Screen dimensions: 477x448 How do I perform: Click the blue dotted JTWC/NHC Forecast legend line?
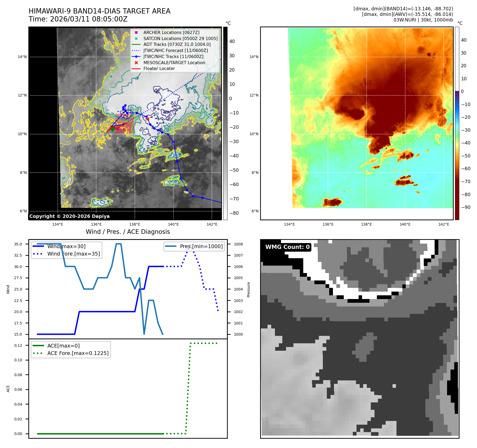136,50
